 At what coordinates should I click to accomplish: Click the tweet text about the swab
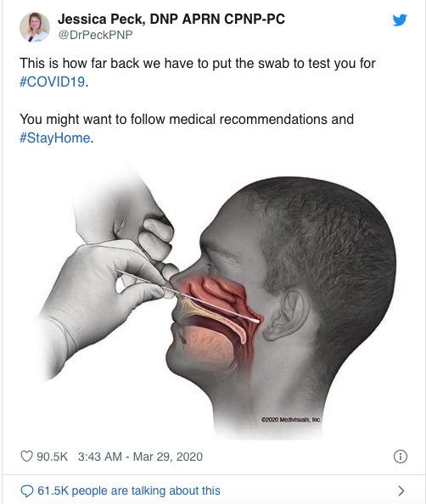(x=198, y=72)
